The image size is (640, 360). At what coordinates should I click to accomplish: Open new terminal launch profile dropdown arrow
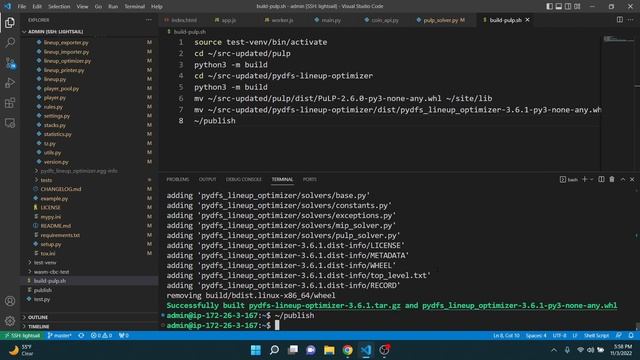pos(591,180)
